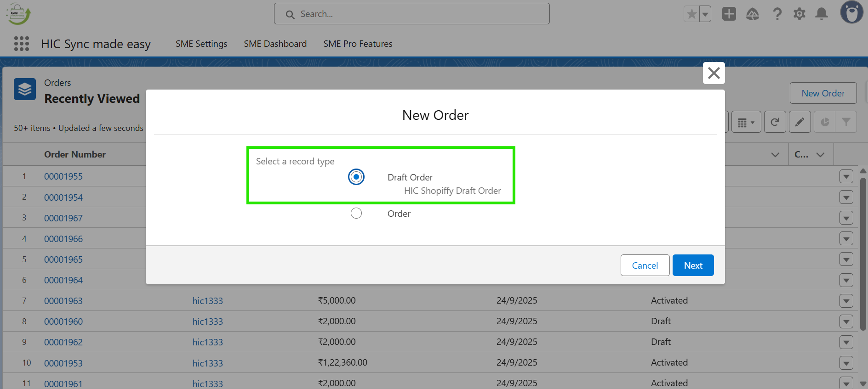Open order 00001964 link
868x389 pixels.
(63, 280)
